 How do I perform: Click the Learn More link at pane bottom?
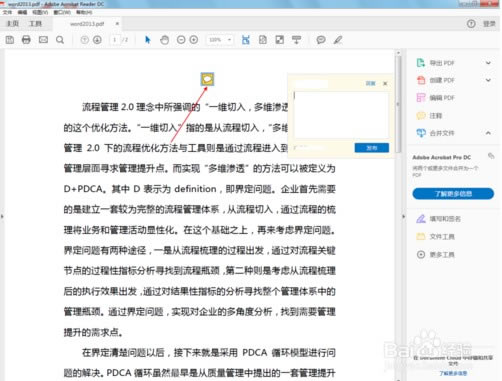(453, 373)
